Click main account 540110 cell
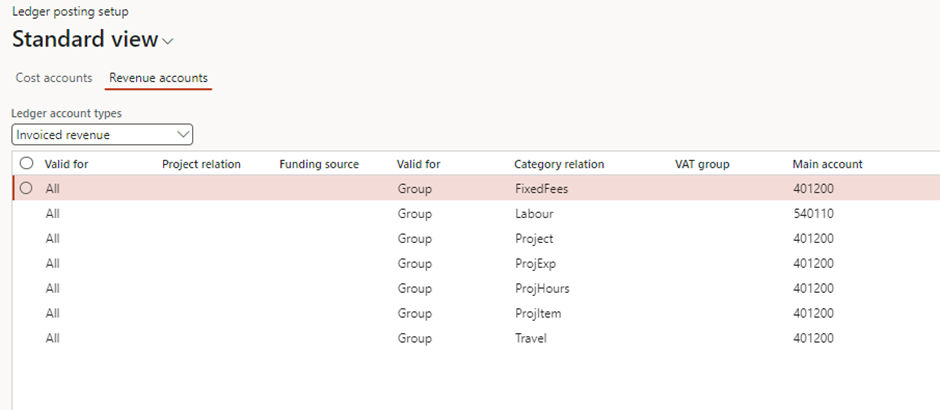 tap(813, 213)
